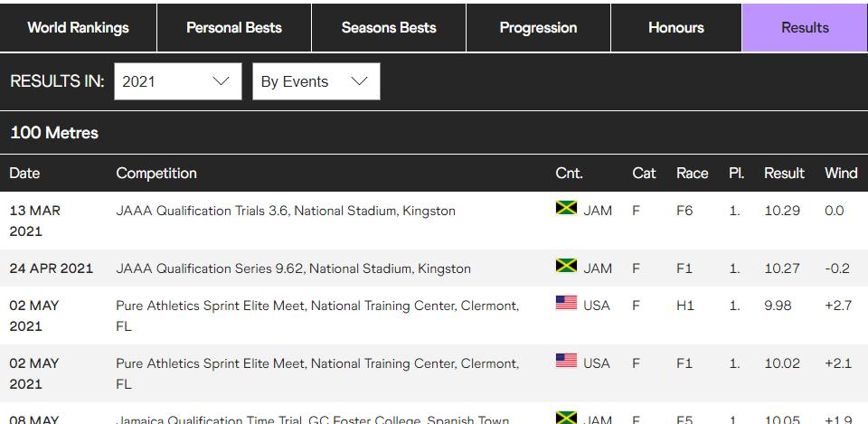Image resolution: width=868 pixels, height=424 pixels.
Task: Click the Date column header
Action: coord(24,174)
